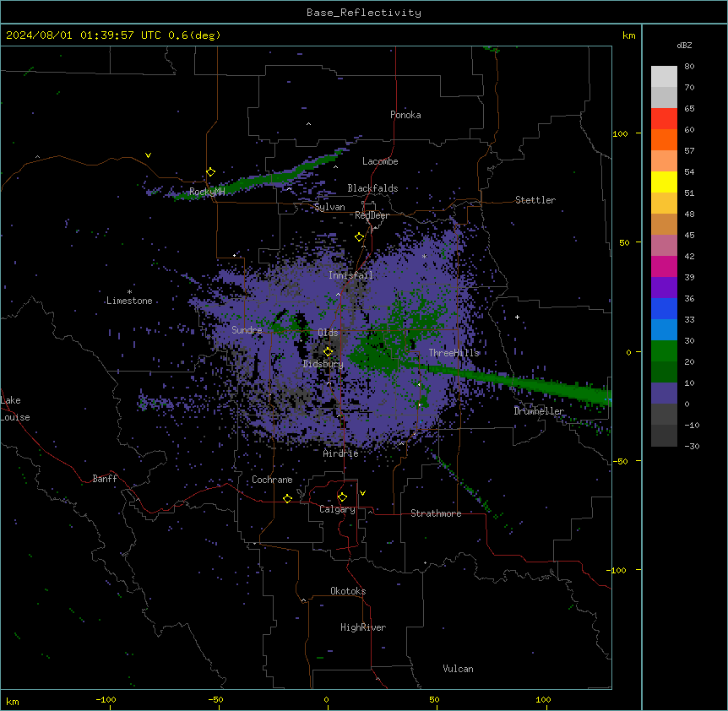The width and height of the screenshot is (728, 711).
Task: Click the Airdrie label
Action: 341,453
